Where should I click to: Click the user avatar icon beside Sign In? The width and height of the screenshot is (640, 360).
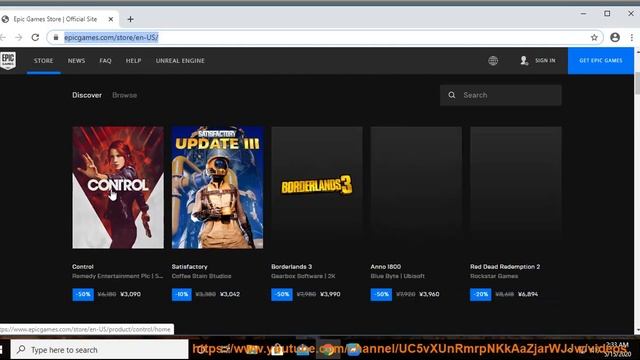tap(524, 61)
